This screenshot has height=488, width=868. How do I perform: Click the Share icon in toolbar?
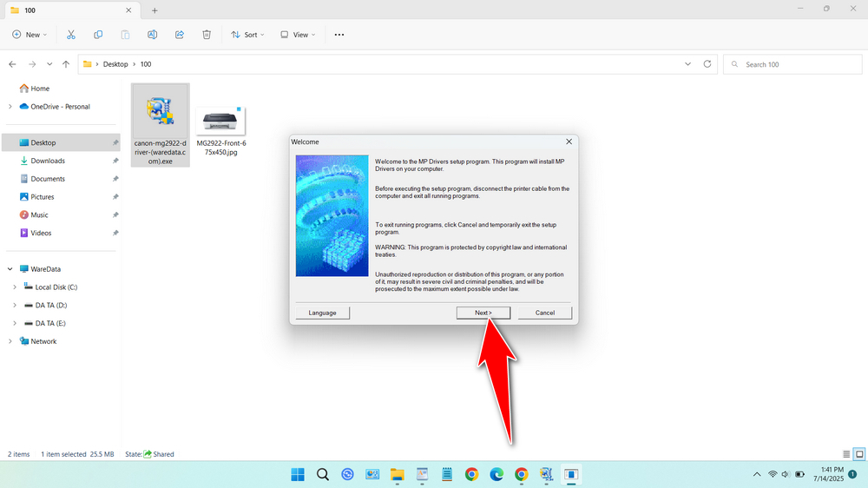pos(180,35)
